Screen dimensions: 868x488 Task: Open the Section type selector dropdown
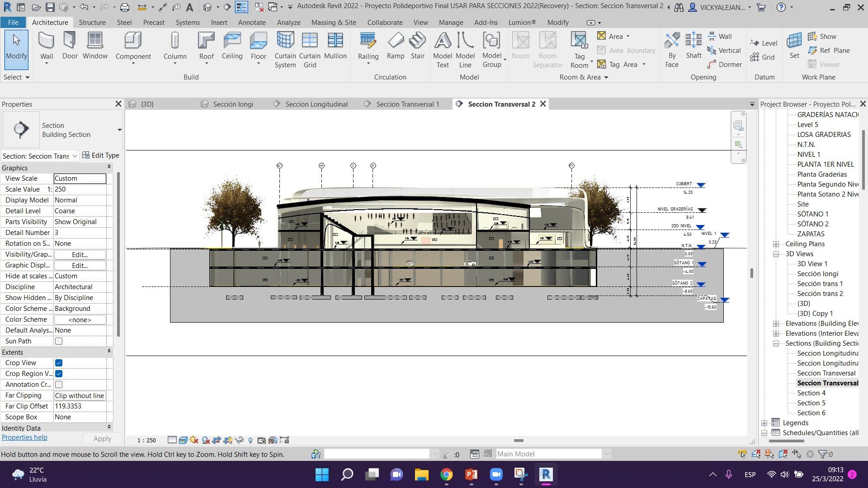point(119,130)
